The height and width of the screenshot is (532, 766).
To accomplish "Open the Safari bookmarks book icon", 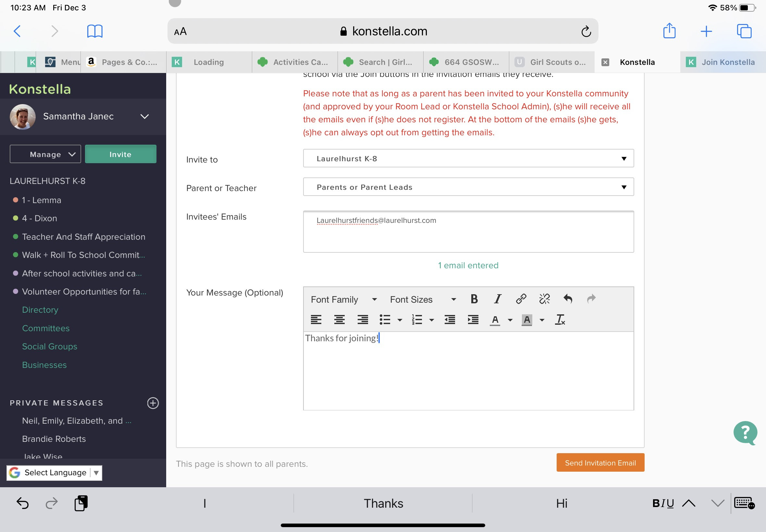I will tap(95, 31).
